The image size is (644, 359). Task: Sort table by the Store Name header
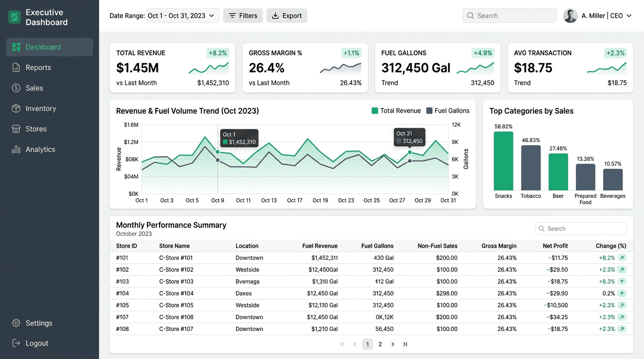[175, 246]
